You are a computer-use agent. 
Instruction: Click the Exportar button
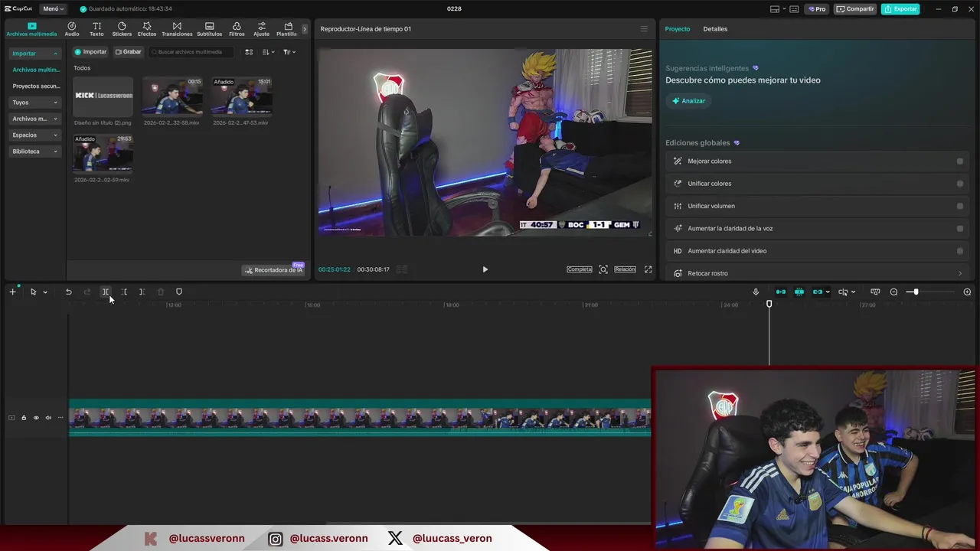(x=900, y=9)
